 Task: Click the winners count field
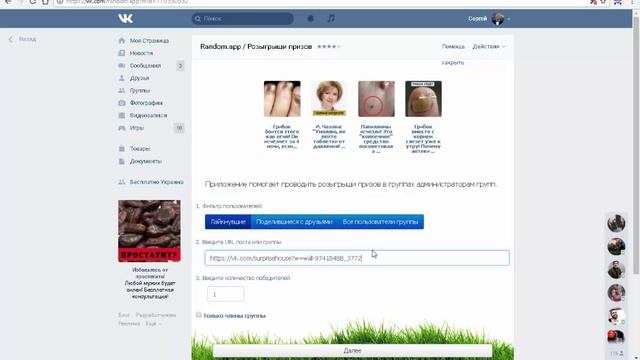point(226,294)
